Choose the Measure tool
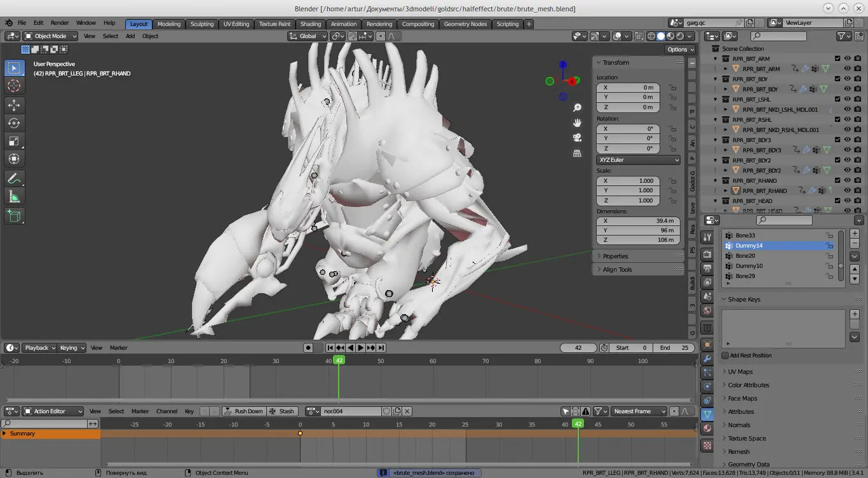 (x=14, y=197)
